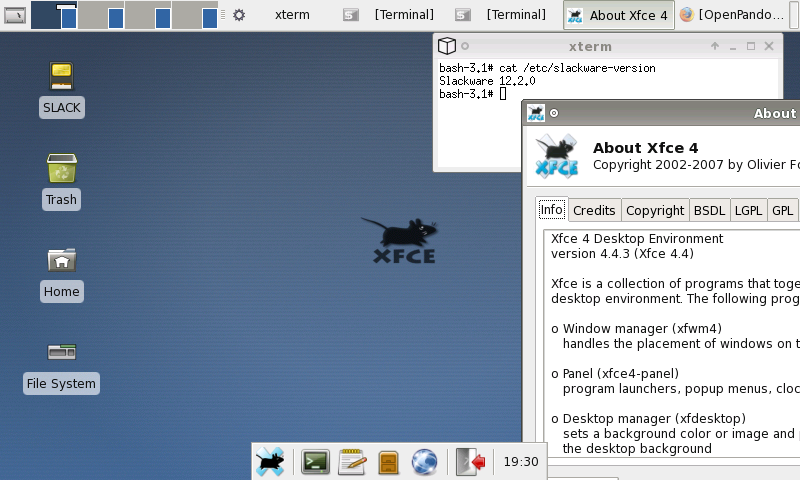This screenshot has width=800, height=480.
Task: Open the Home folder desktop icon
Action: tap(61, 260)
